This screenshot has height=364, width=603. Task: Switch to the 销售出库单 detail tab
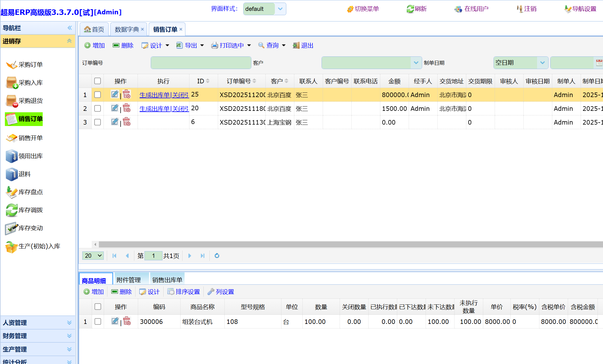click(167, 280)
